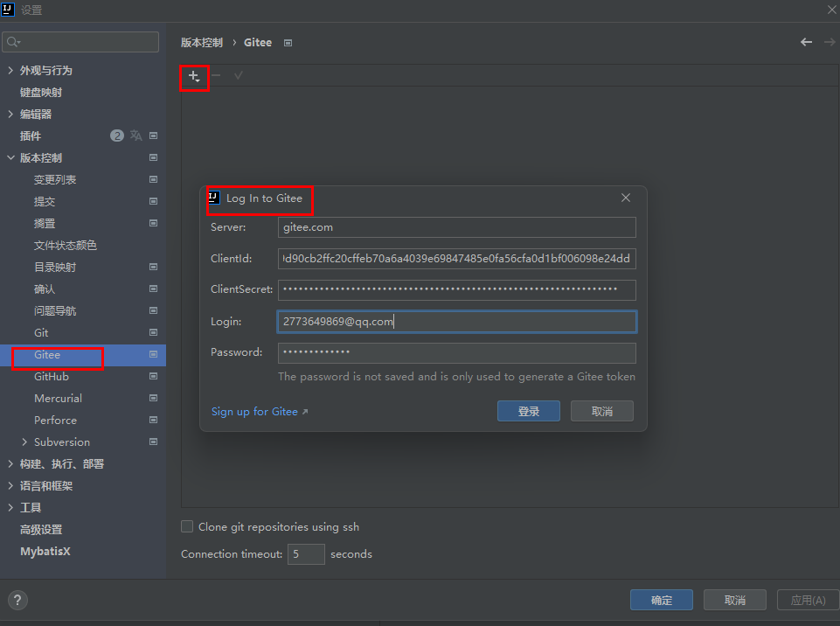The width and height of the screenshot is (840, 626).
Task: Focus the ClientId input field
Action: pyautogui.click(x=457, y=258)
